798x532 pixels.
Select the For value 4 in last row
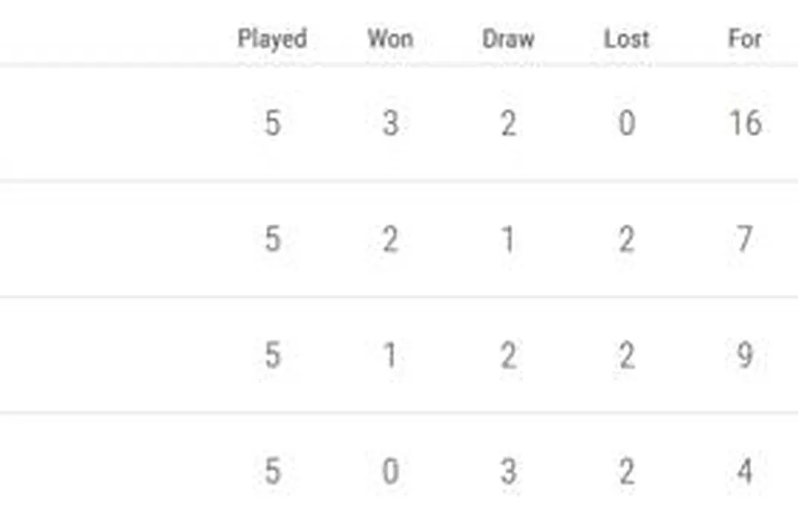click(x=744, y=472)
